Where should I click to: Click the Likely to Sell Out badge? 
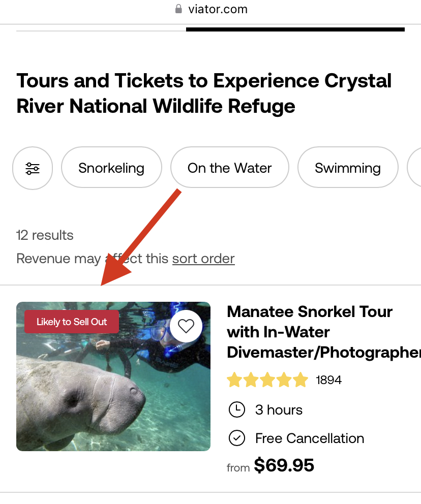click(72, 322)
